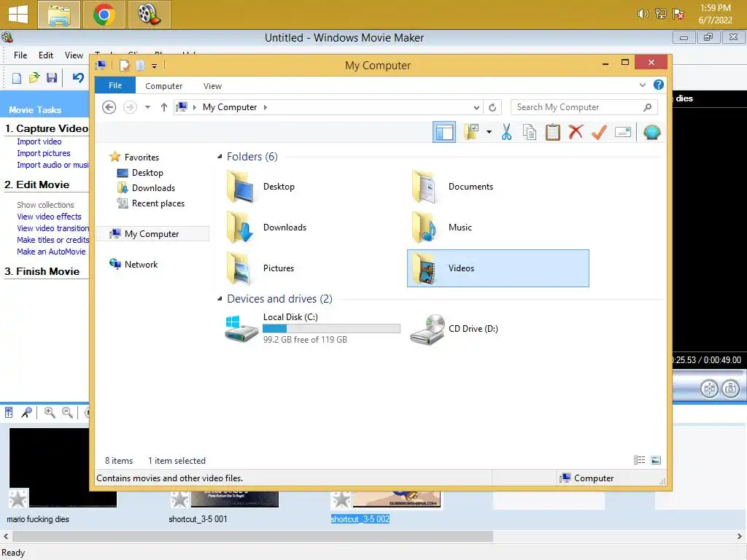Viewport: 747px width, 560px height.
Task: Open Chrome from the taskbar
Action: (x=104, y=15)
